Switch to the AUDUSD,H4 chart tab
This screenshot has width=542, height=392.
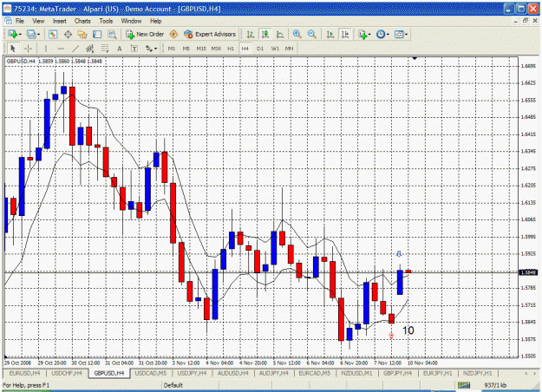tap(233, 373)
